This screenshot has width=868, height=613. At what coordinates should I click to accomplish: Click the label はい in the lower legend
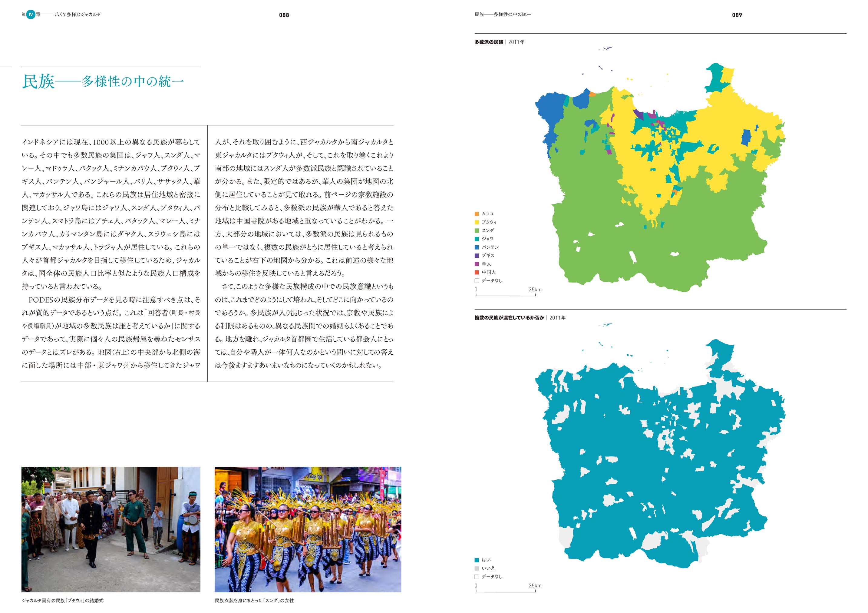(x=486, y=560)
